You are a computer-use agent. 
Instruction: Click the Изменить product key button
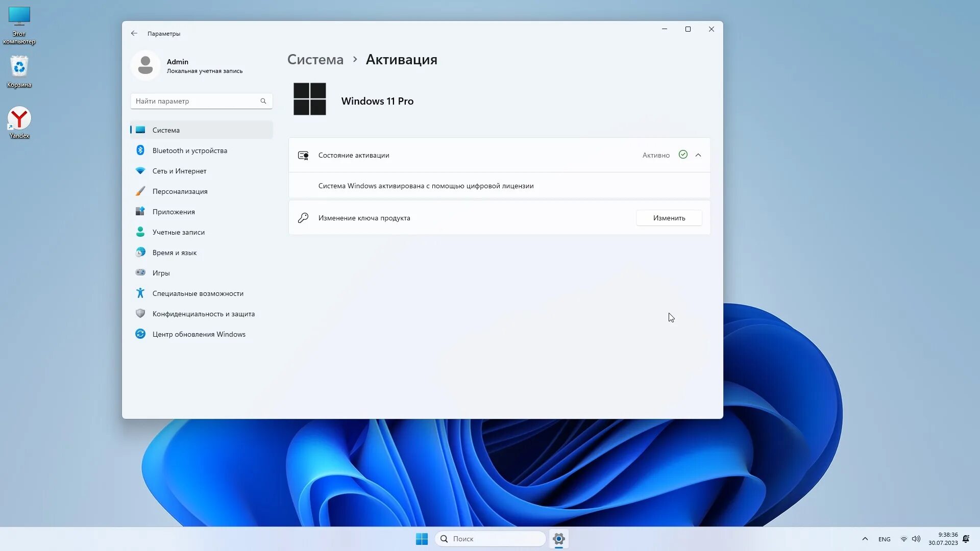669,218
